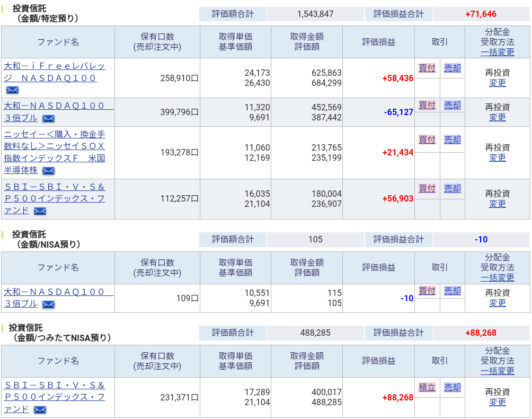This screenshot has height=419, width=532.
Task: Click mail icon beside S&P500 in つみたてNISA預り
Action: coord(40,410)
